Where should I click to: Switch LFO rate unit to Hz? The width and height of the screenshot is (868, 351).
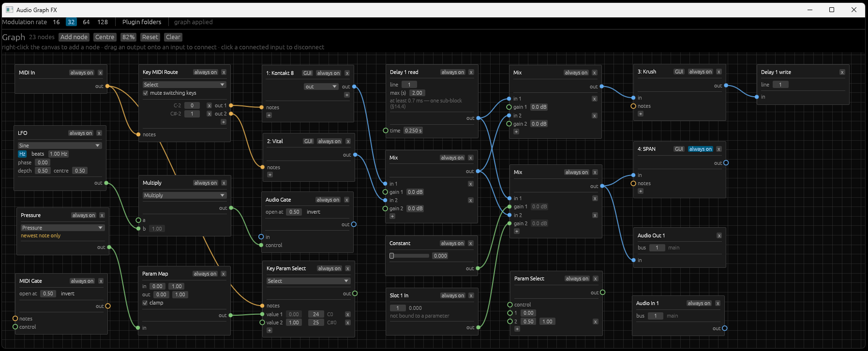[x=22, y=154]
